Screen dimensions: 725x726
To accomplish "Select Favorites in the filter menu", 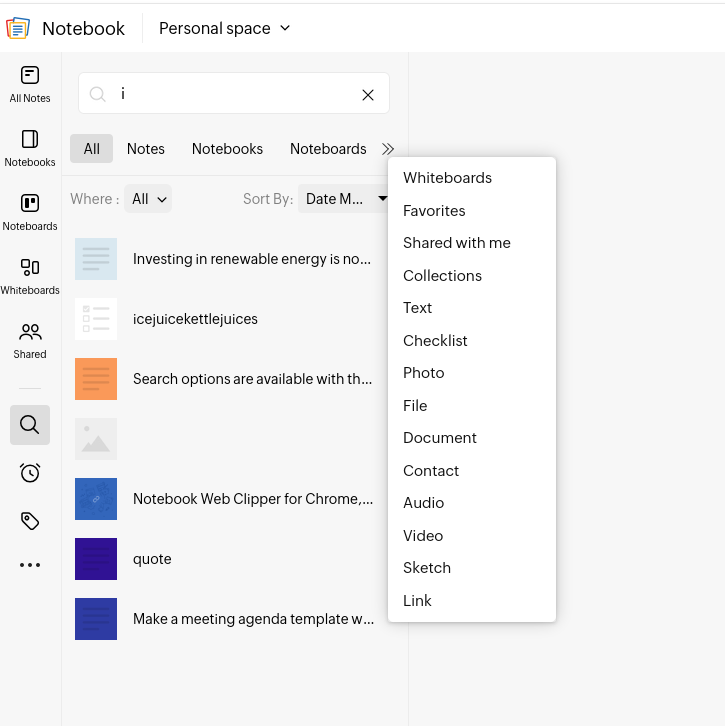I will coord(434,211).
